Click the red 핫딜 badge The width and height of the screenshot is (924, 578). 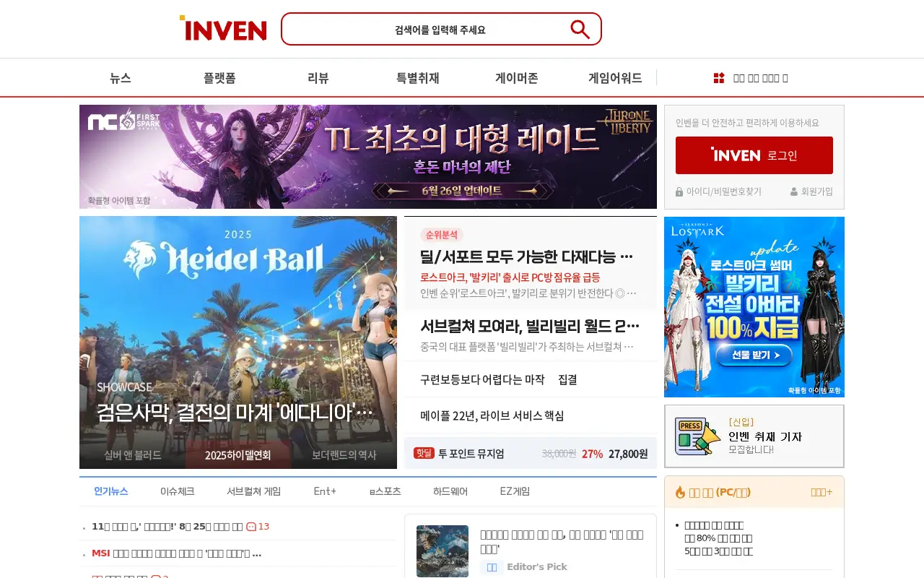pyautogui.click(x=424, y=453)
